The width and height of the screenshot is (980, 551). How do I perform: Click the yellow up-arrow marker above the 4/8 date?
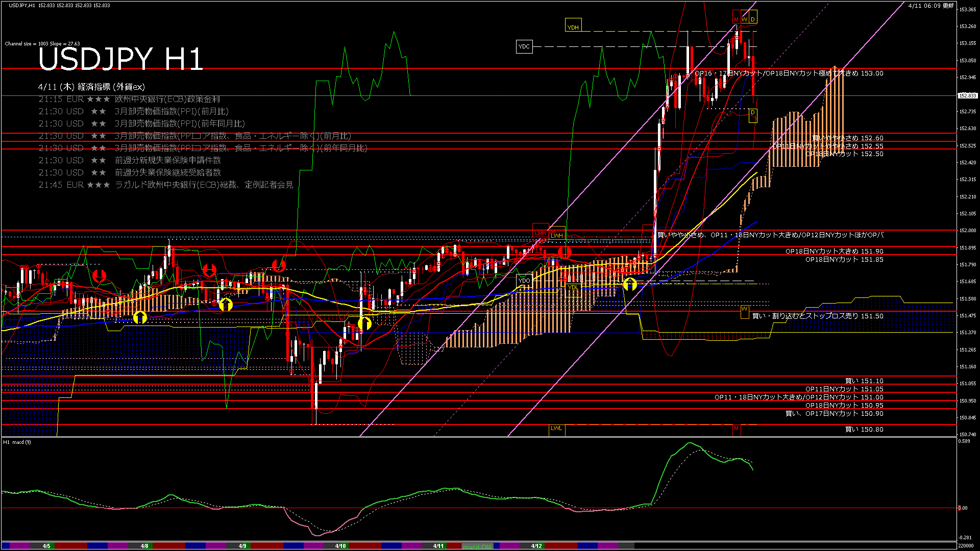[140, 317]
